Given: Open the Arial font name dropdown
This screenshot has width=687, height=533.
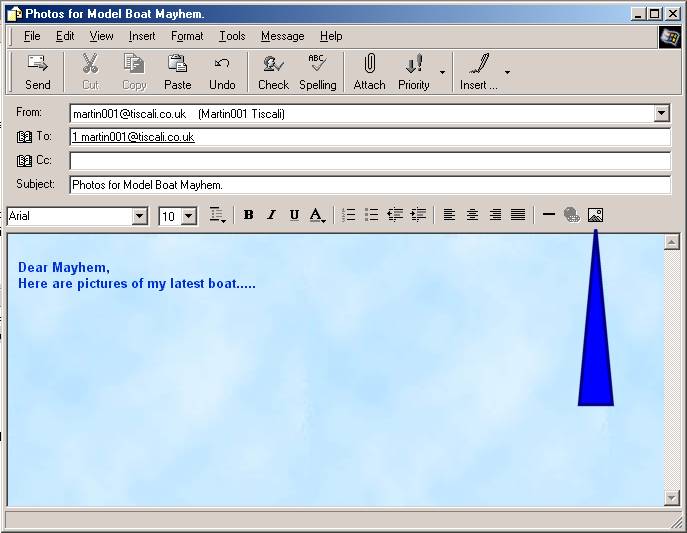Looking at the screenshot, I should 139,216.
